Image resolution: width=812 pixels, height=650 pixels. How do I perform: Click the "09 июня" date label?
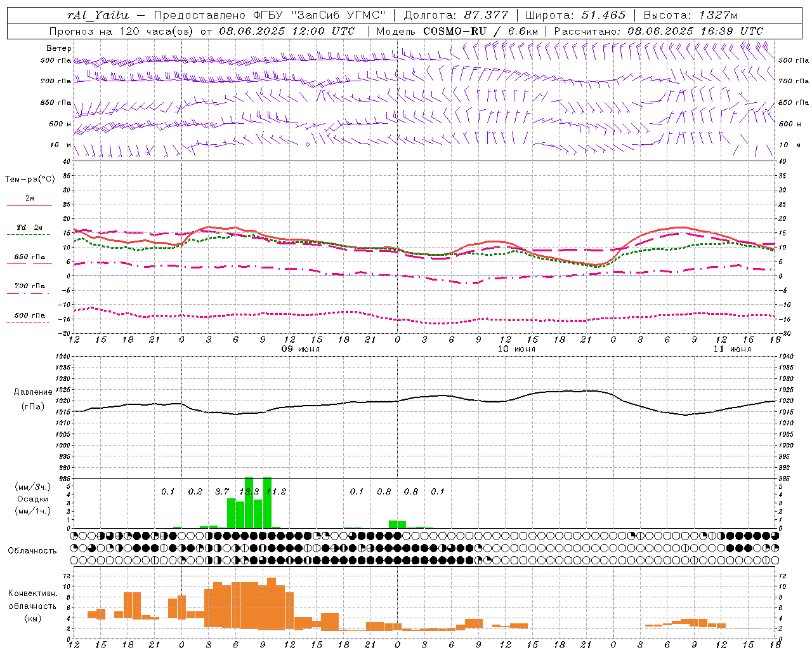(301, 349)
